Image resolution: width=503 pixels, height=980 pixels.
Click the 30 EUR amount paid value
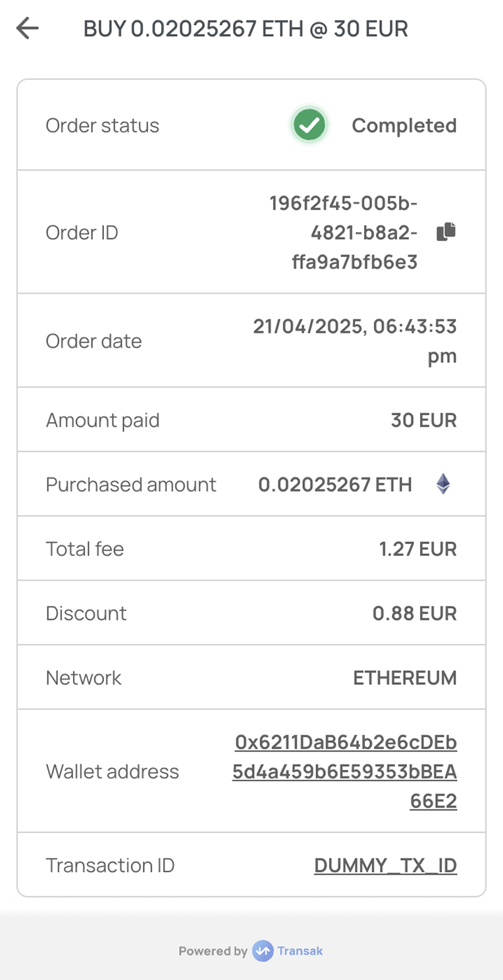pos(424,420)
